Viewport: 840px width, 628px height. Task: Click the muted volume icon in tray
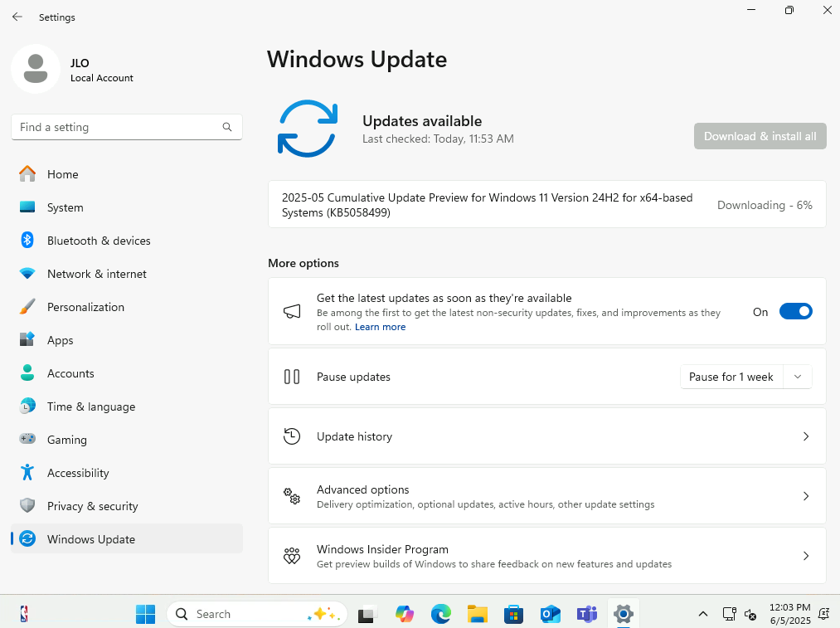pos(750,614)
